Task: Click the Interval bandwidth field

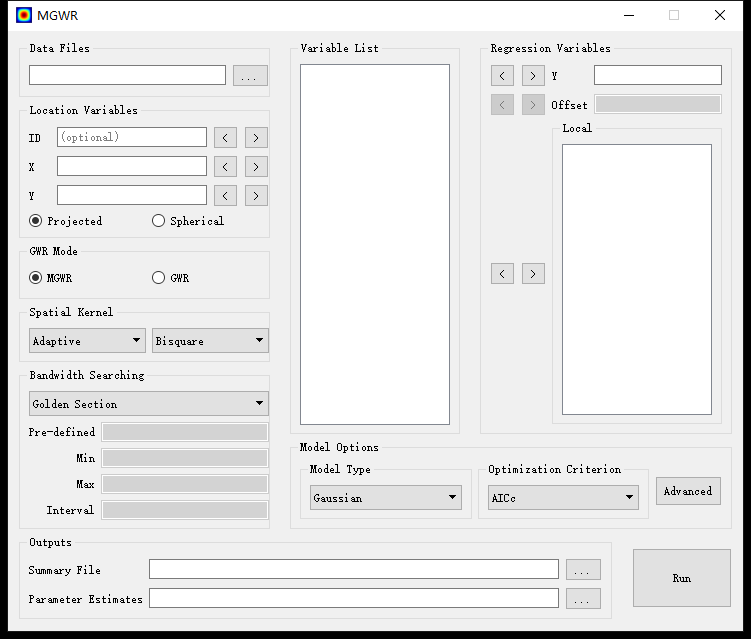Action: [x=185, y=510]
